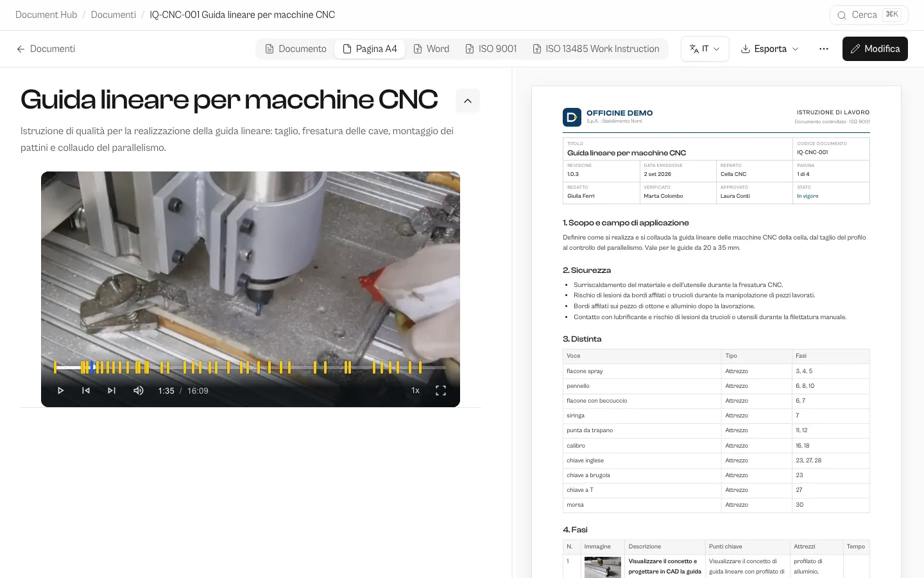Open the Cerca search field
This screenshot has height=578, width=924.
pyautogui.click(x=869, y=15)
